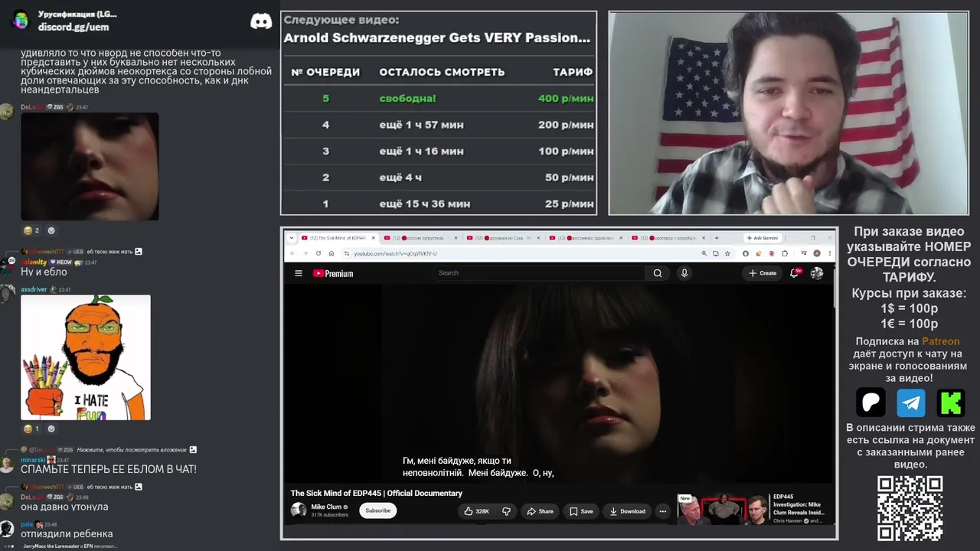The width and height of the screenshot is (980, 551).
Task: Toggle the laughing emoji reaction showing 1
Action: [31, 429]
